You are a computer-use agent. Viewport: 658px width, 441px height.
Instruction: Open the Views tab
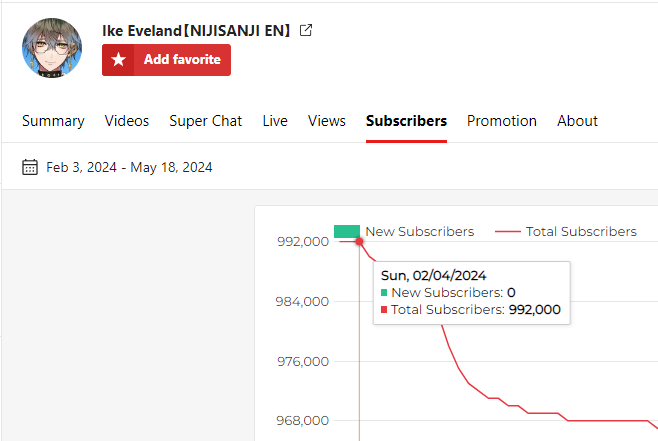pos(327,121)
